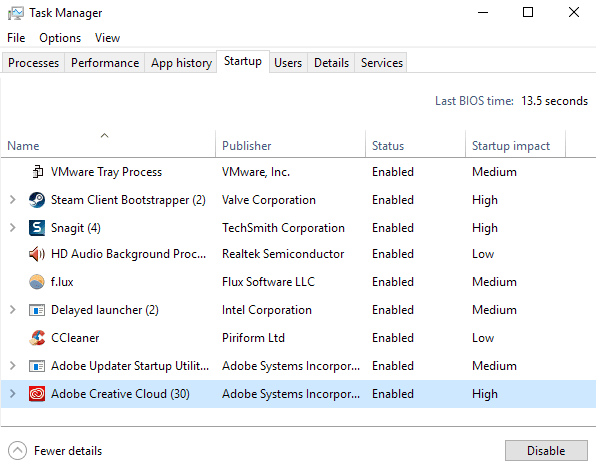
Task: Select the VMware Tray Process icon
Action: [x=37, y=172]
